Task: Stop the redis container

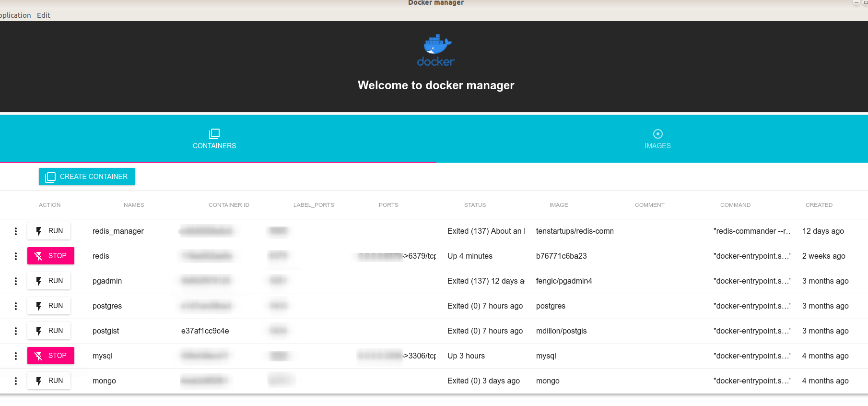Action: (x=51, y=256)
